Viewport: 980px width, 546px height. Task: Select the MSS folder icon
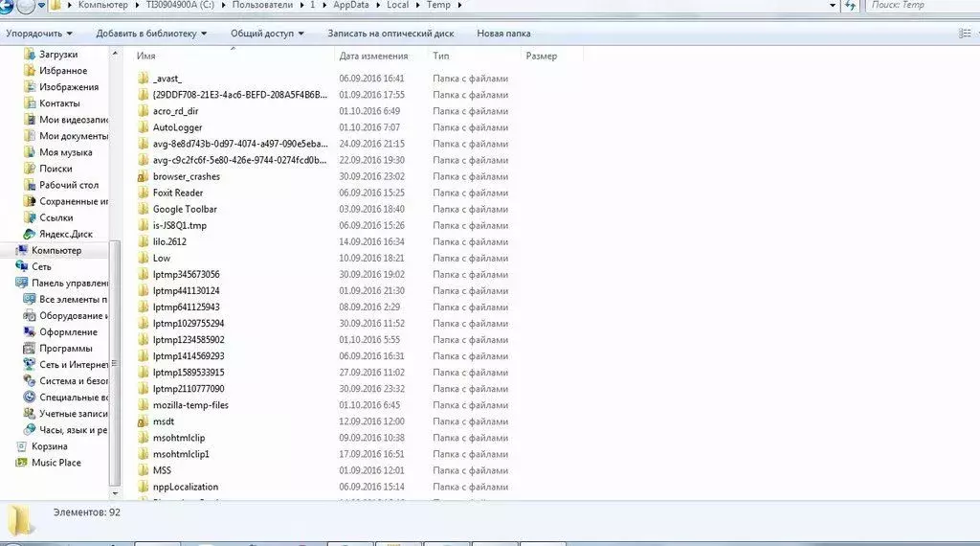click(144, 470)
